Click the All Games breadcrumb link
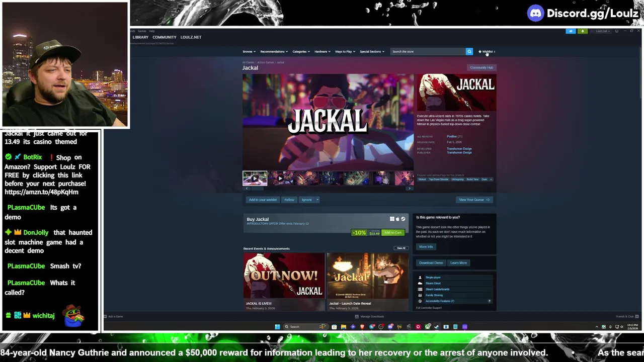Screen dimensions: 644x362 [249, 62]
